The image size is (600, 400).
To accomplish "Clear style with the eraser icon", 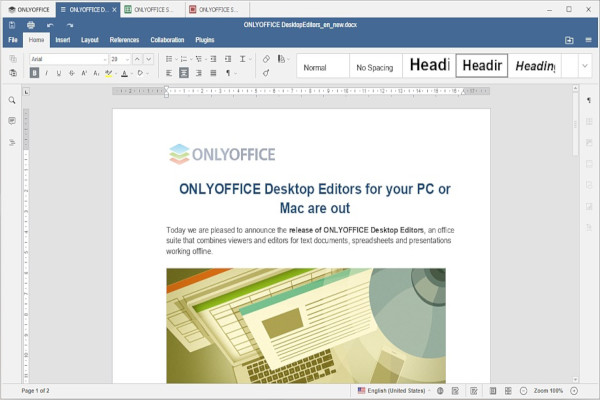I will click(x=266, y=59).
